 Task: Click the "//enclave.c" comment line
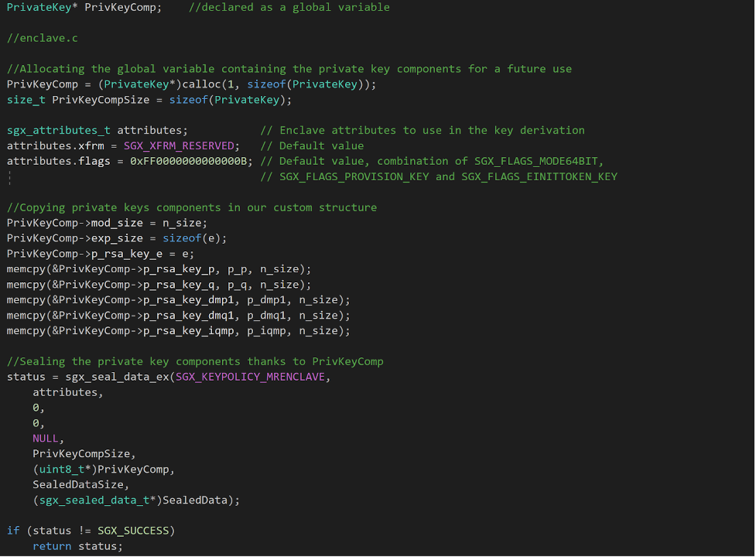point(42,38)
